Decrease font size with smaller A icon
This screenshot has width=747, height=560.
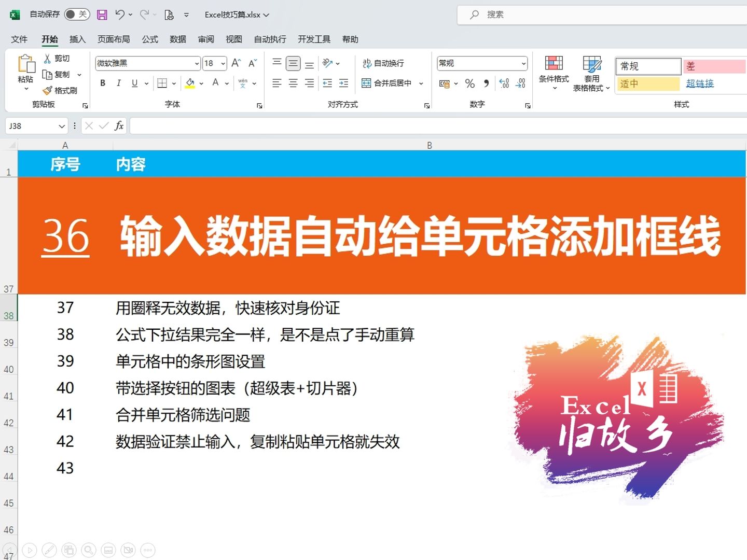253,63
